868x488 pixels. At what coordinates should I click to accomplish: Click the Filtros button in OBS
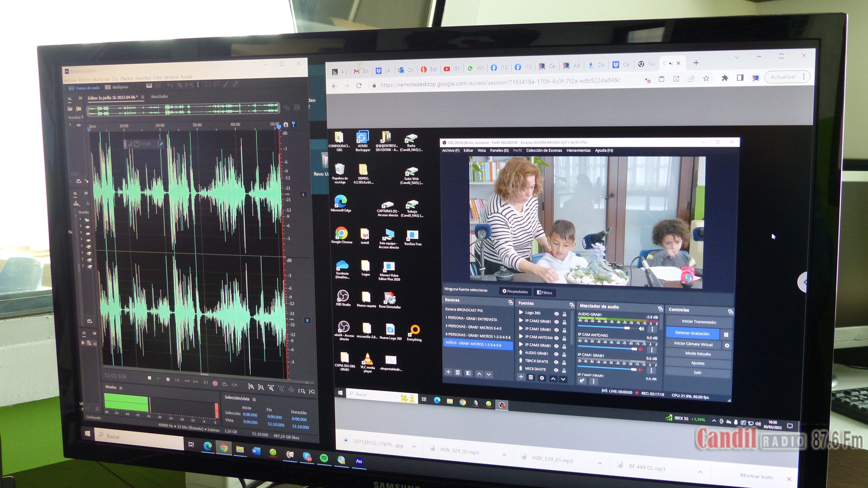click(x=545, y=292)
